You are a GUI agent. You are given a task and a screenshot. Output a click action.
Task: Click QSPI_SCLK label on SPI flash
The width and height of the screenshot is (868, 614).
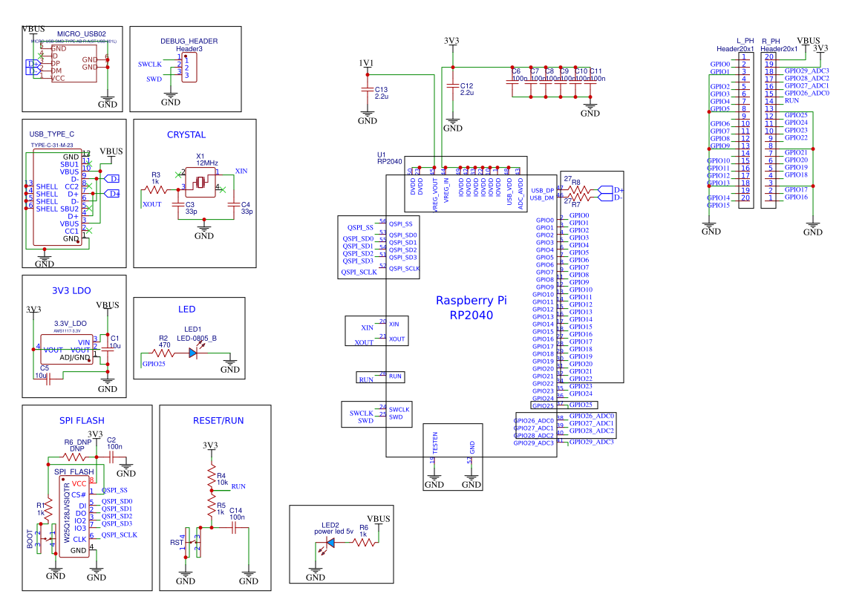click(x=119, y=535)
